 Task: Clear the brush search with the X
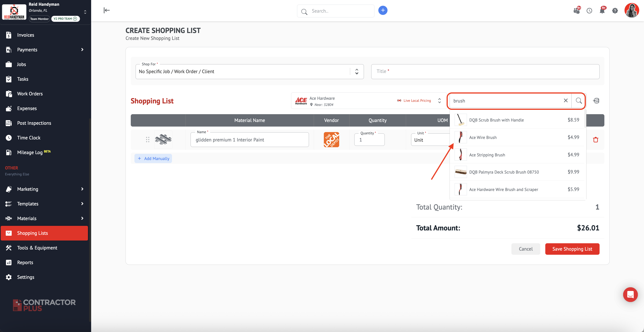pos(565,100)
